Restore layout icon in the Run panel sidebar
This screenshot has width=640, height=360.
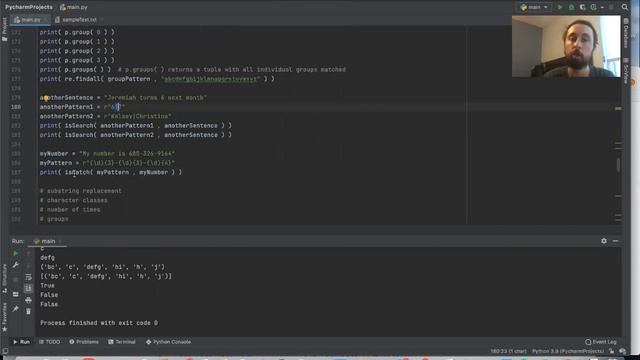(16, 294)
